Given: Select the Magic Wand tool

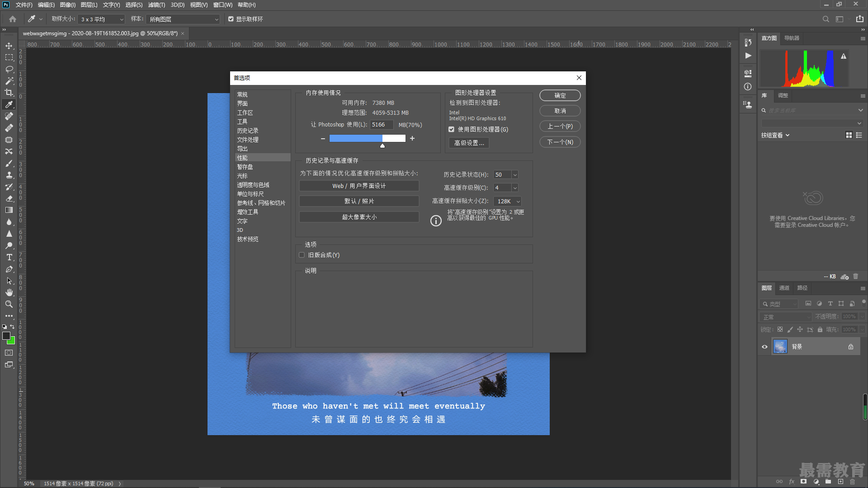Looking at the screenshot, I should (x=9, y=81).
